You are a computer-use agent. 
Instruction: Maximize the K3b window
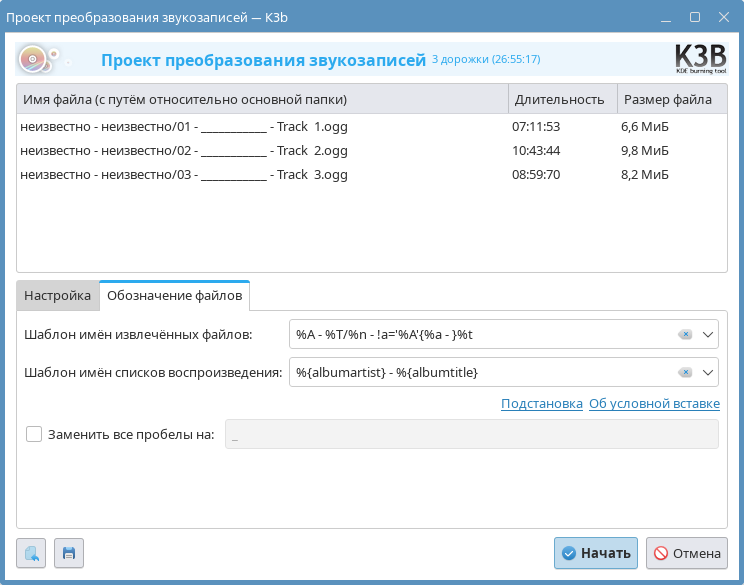(695, 17)
